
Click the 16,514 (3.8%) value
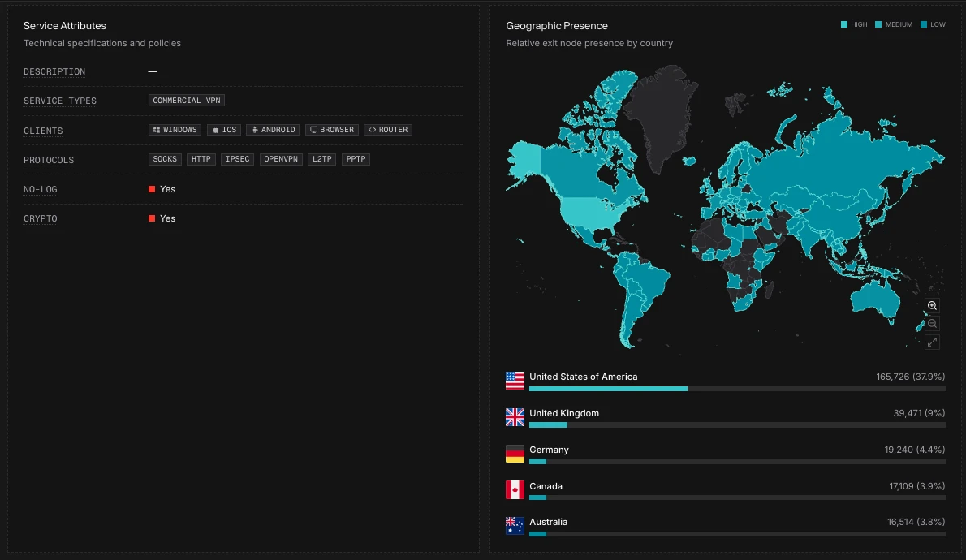tap(916, 522)
